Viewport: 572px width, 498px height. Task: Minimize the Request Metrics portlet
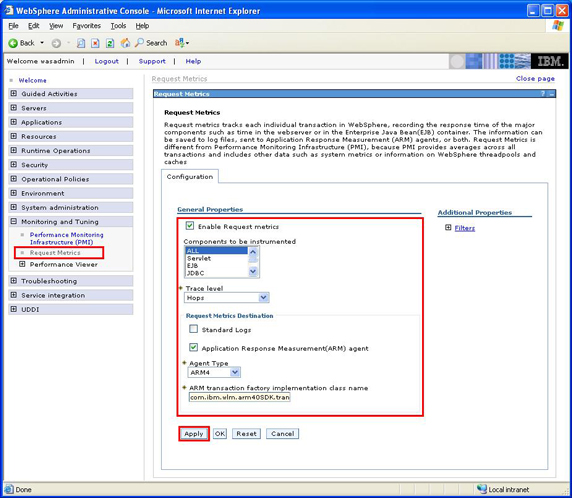coord(552,94)
